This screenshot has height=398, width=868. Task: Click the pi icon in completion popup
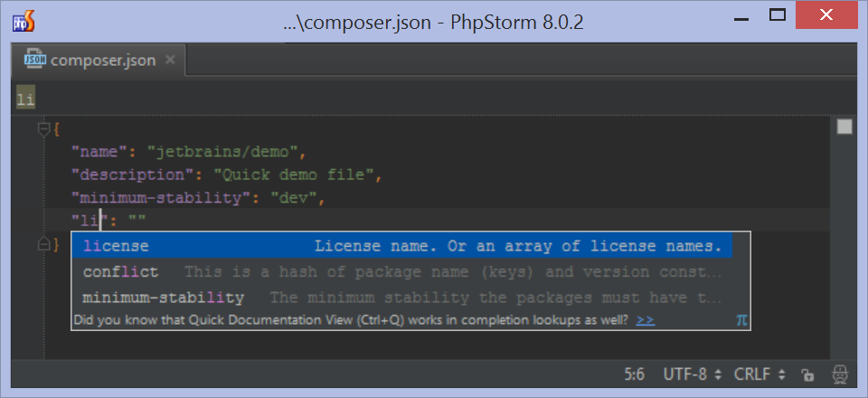click(741, 320)
